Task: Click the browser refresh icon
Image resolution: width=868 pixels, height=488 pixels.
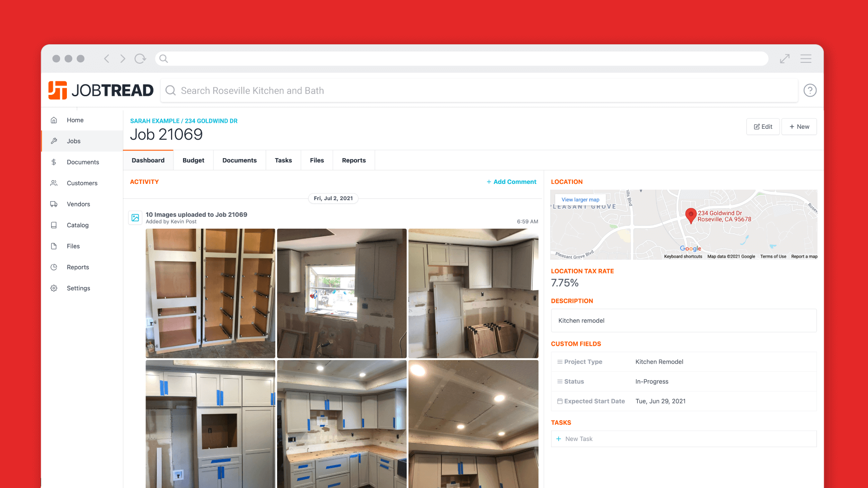Action: pyautogui.click(x=140, y=59)
